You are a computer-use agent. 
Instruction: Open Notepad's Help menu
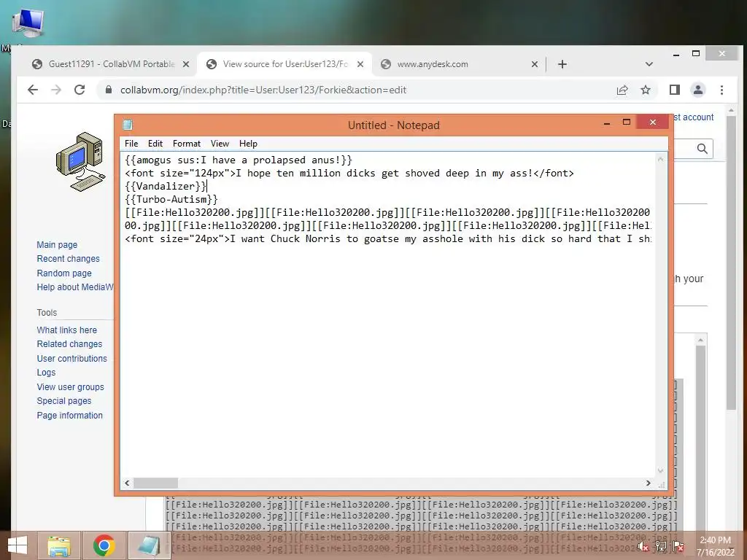pos(248,144)
